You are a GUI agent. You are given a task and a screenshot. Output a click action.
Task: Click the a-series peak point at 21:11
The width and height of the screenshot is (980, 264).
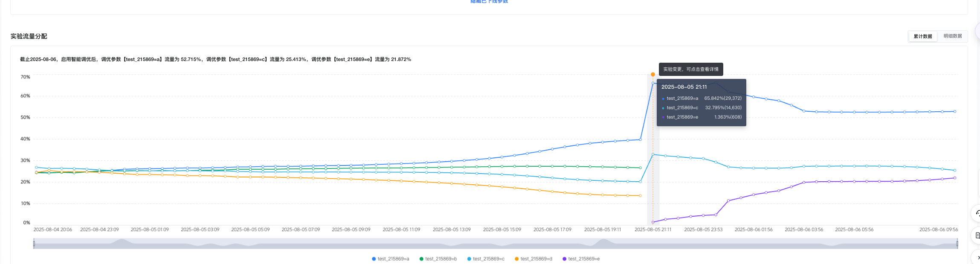(652, 83)
